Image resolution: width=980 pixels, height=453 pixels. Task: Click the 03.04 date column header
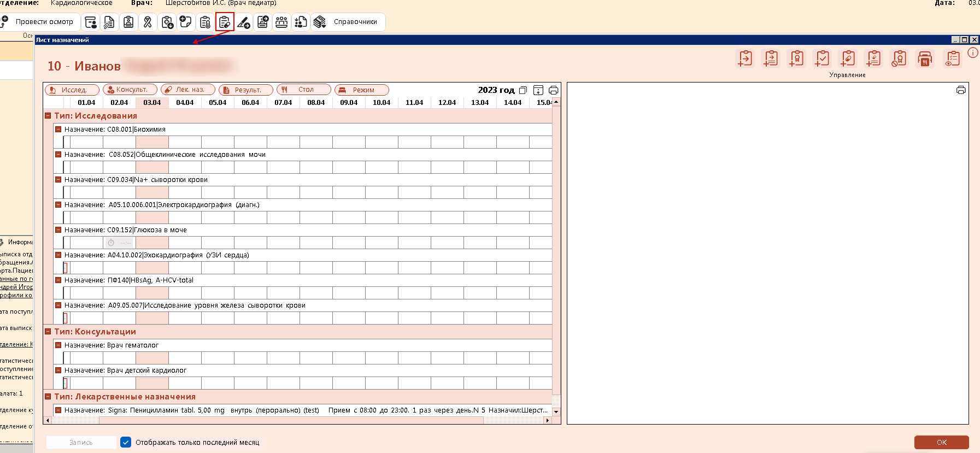pyautogui.click(x=152, y=103)
